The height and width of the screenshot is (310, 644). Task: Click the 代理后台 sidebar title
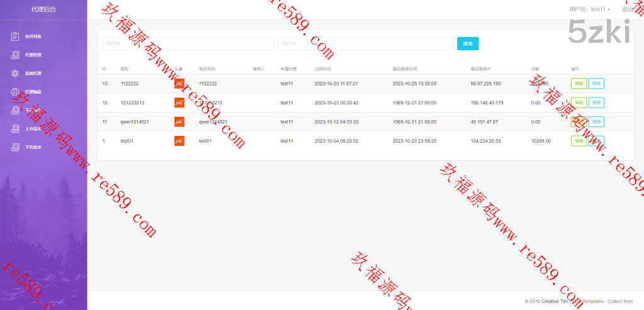[43, 9]
